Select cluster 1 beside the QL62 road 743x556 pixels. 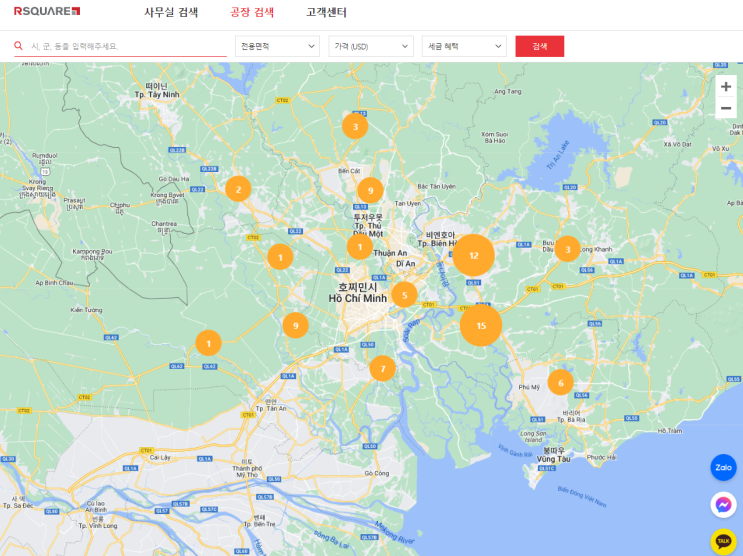click(208, 343)
